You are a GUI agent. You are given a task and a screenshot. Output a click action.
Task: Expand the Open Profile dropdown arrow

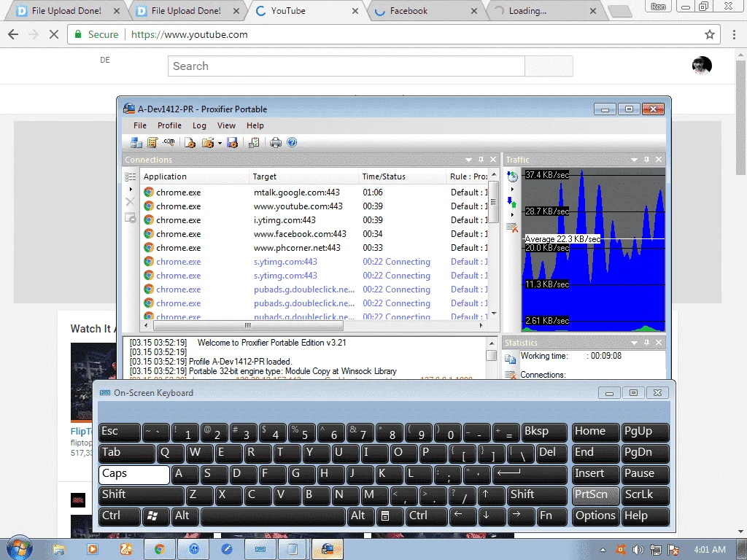tap(220, 143)
